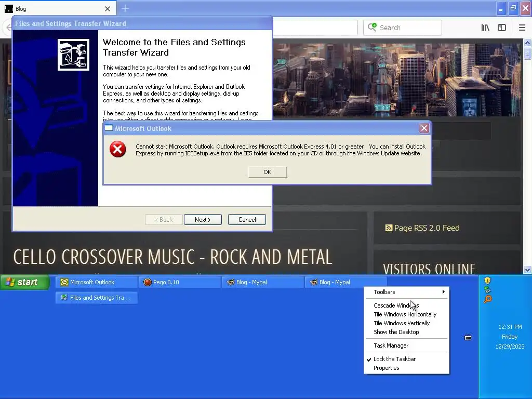Viewport: 532px width, 399px height.
Task: Close the Blog browser tab
Action: [108, 9]
